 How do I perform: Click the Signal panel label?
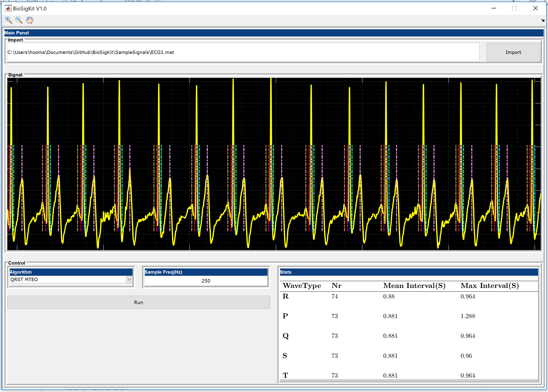(15, 75)
